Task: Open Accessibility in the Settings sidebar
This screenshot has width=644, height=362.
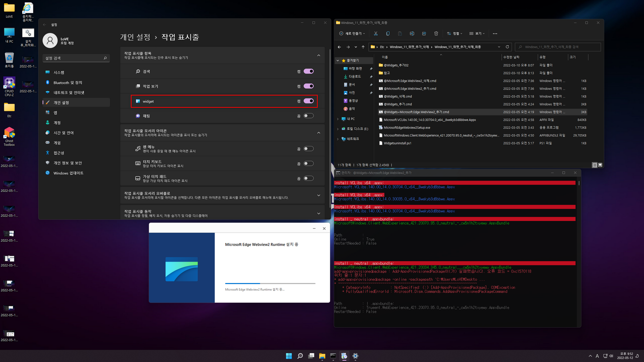Action: (x=76, y=153)
